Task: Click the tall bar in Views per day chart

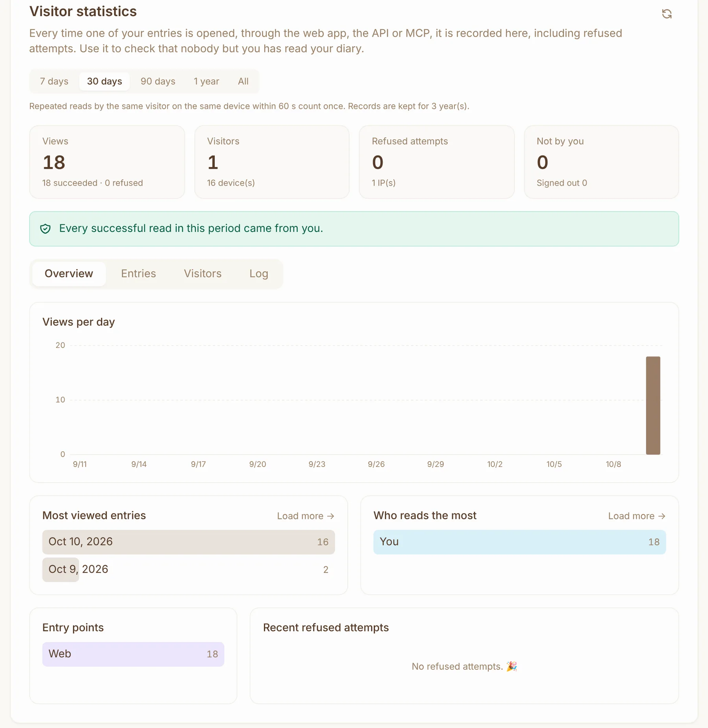Action: tap(653, 405)
